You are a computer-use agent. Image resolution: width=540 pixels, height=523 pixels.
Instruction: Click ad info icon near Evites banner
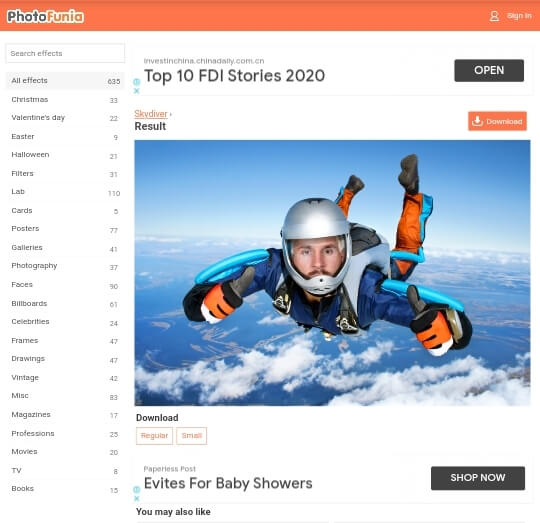pyautogui.click(x=136, y=490)
